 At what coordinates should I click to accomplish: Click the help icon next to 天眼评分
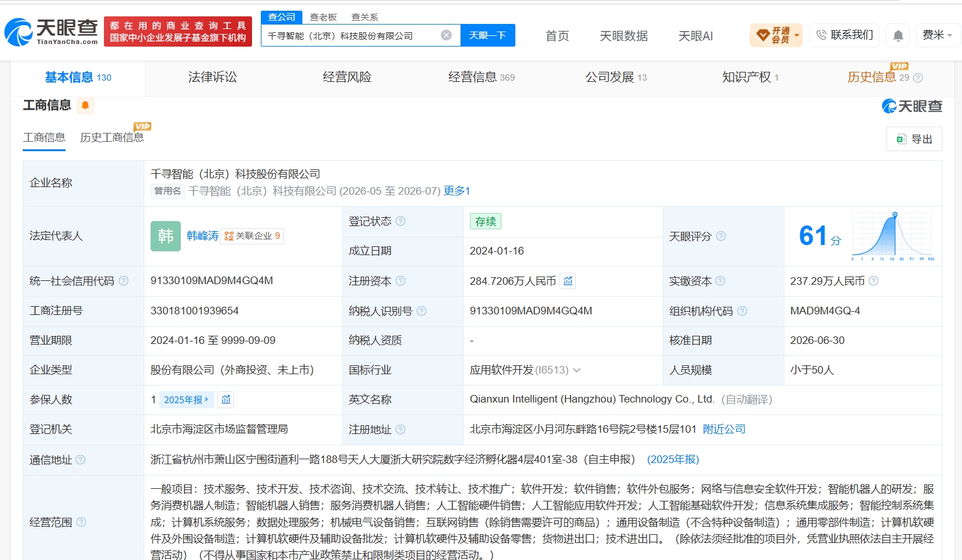click(721, 236)
